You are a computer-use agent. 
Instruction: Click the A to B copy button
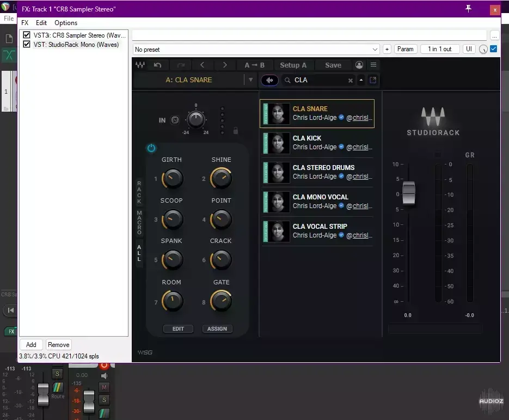[255, 65]
